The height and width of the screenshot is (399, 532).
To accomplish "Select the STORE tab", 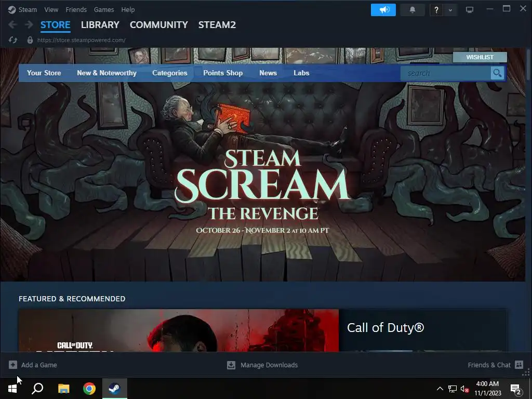I will pyautogui.click(x=55, y=25).
